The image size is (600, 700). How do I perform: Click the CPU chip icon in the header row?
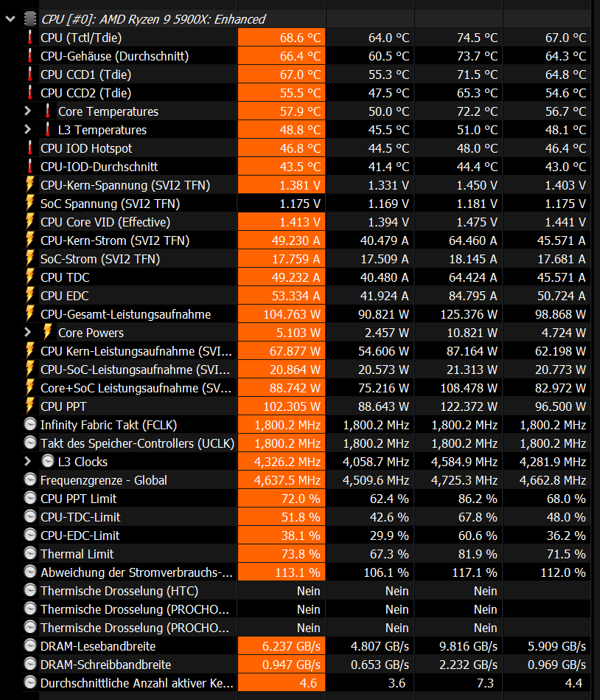click(x=30, y=19)
